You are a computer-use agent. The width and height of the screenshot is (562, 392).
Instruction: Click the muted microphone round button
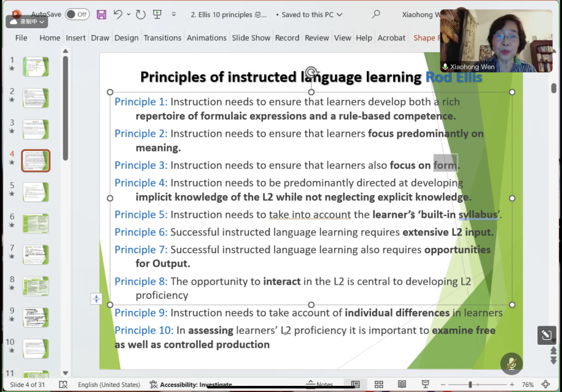[x=512, y=364]
